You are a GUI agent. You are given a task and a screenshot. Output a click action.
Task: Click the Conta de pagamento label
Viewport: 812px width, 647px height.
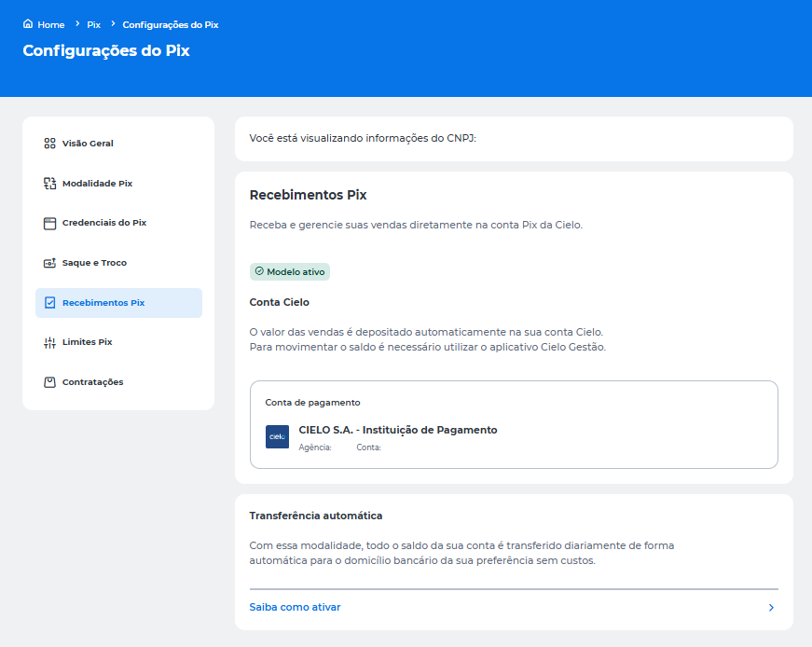(x=312, y=403)
